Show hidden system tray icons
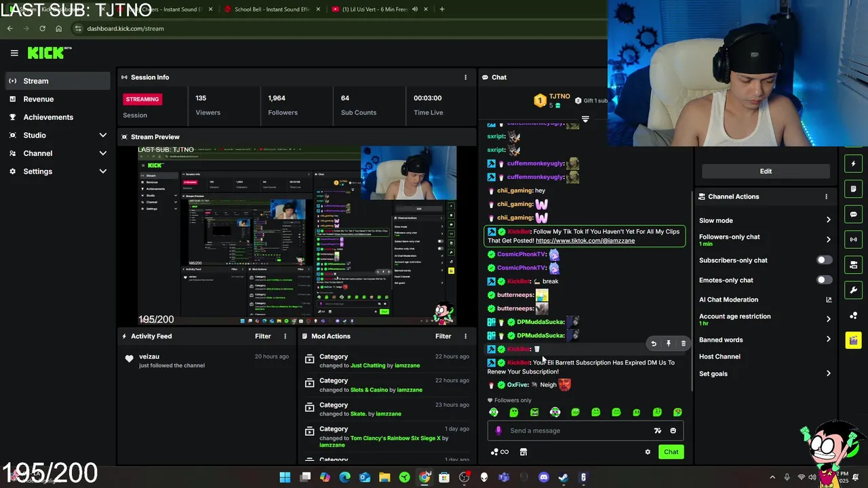This screenshot has height=488, width=868. (772, 477)
